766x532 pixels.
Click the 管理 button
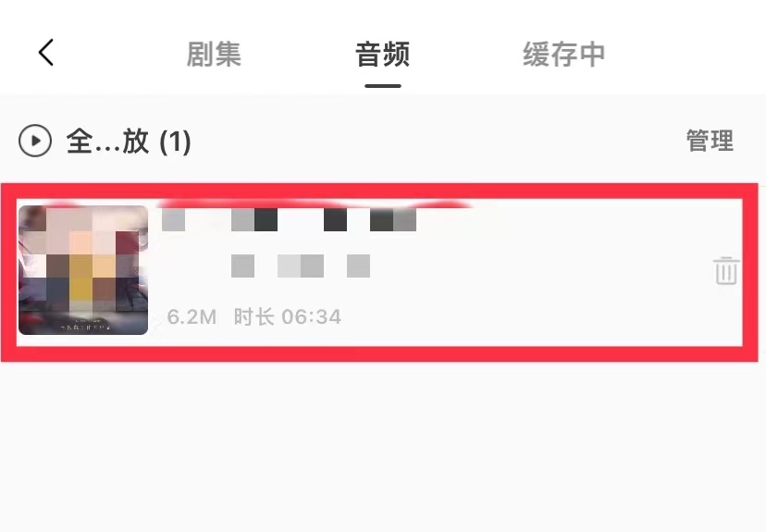(710, 141)
